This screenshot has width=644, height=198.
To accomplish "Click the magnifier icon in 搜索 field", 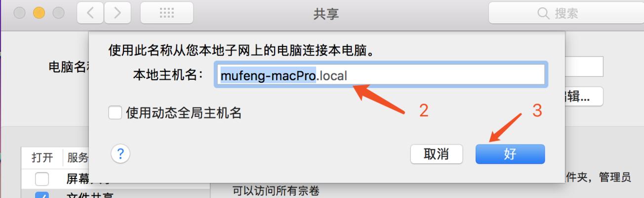I will (x=544, y=13).
